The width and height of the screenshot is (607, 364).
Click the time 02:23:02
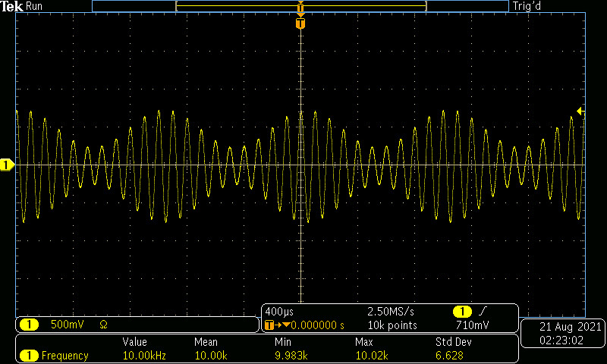pyautogui.click(x=561, y=340)
